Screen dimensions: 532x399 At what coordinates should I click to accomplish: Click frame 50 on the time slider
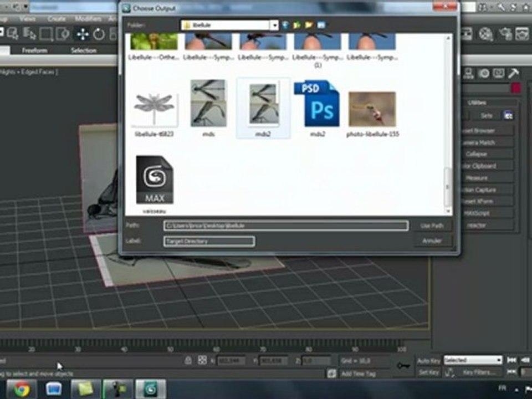pyautogui.click(x=170, y=350)
